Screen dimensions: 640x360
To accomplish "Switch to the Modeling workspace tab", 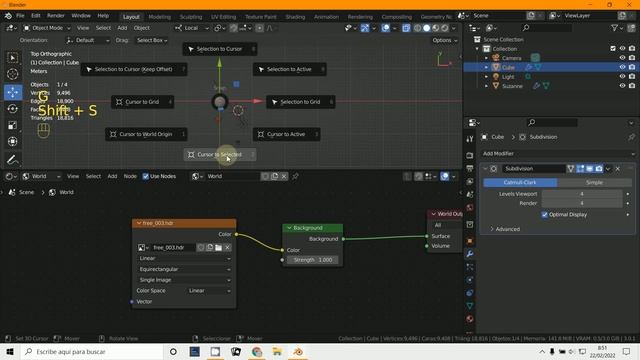I will point(160,17).
